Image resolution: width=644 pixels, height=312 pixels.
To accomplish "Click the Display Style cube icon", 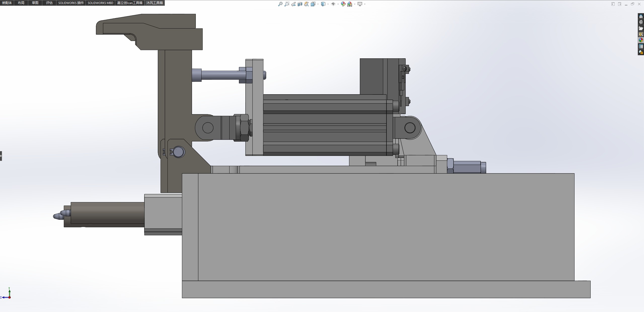I will (323, 4).
